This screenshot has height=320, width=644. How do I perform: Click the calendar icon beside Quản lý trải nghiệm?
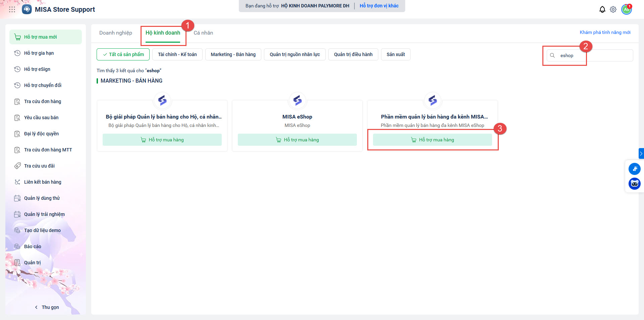pyautogui.click(x=17, y=214)
